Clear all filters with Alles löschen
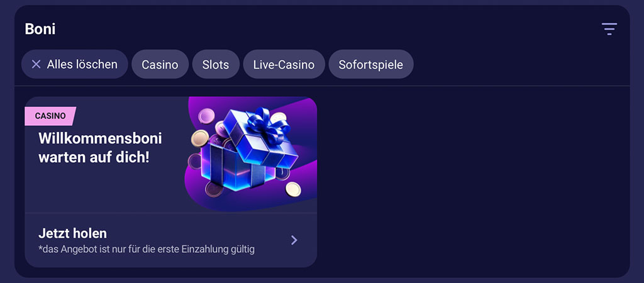Image resolution: width=644 pixels, height=283 pixels. (x=75, y=64)
